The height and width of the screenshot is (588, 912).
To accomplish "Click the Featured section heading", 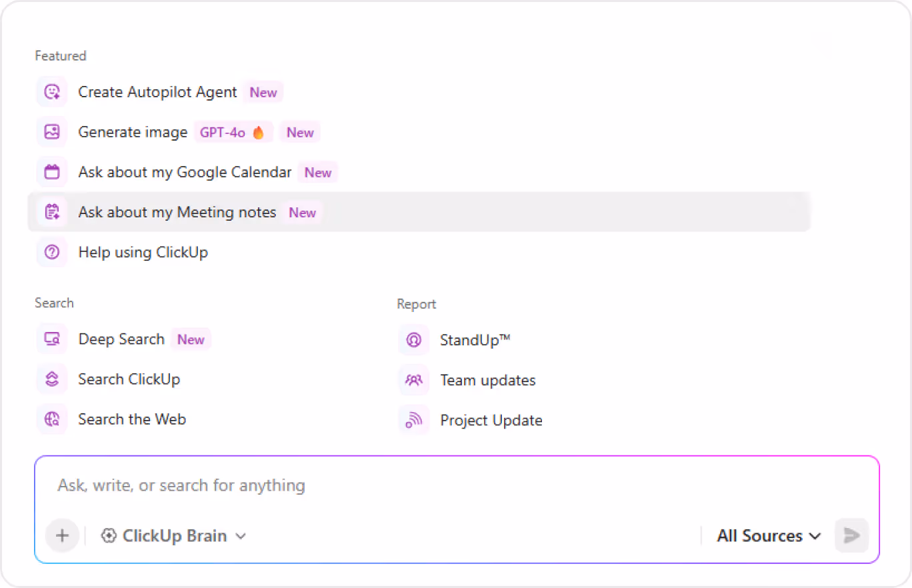I will coord(61,56).
